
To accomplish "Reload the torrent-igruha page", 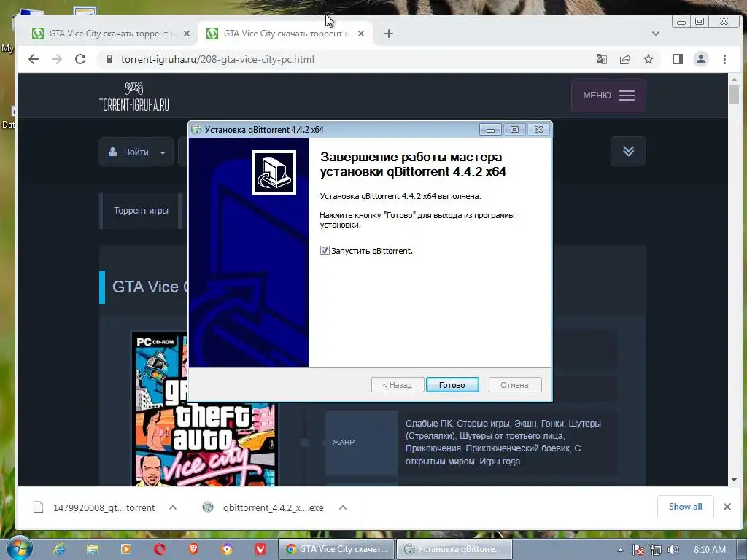I will click(80, 59).
